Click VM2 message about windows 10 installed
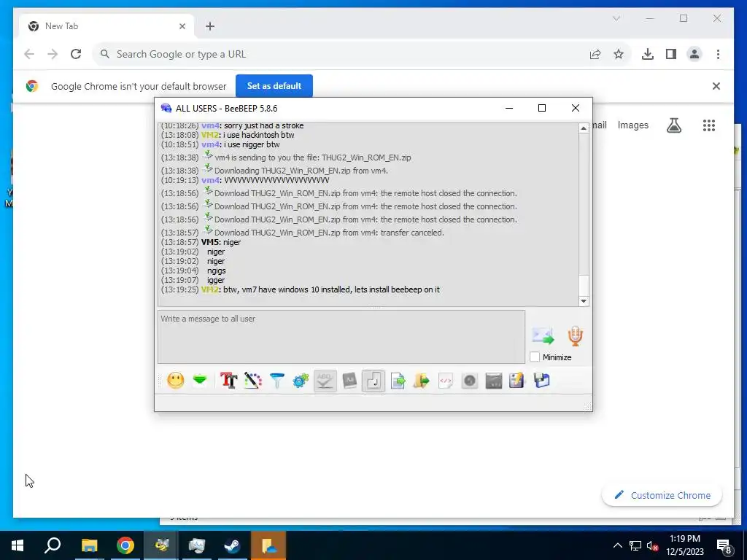The image size is (747, 560). pos(331,289)
